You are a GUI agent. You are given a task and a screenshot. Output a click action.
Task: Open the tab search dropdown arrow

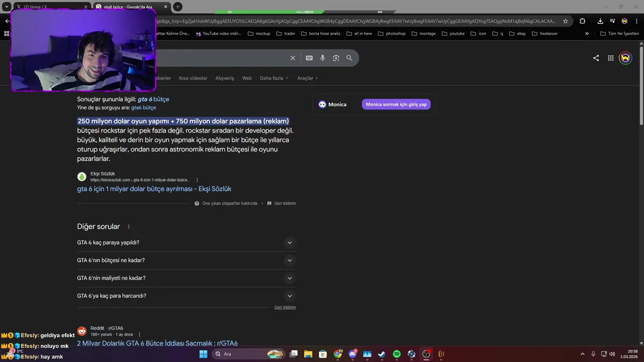click(x=7, y=7)
